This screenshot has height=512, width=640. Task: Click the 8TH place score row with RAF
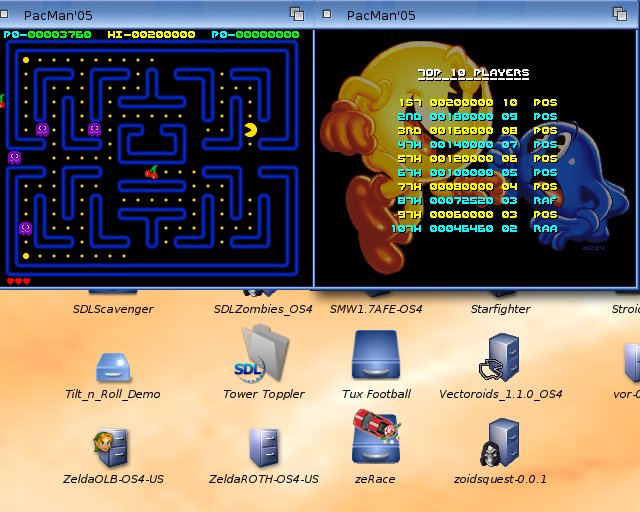[x=478, y=200]
